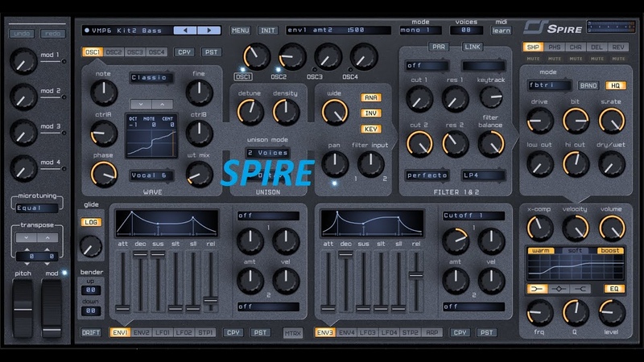644x362 pixels.
Task: Select the low shelf EQ shape icon
Action: [x=535, y=288]
